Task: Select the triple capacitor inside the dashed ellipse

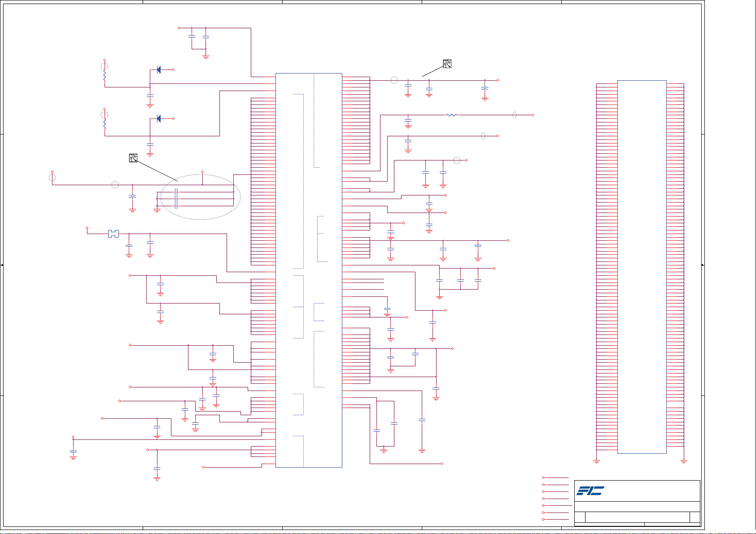Action: [176, 199]
